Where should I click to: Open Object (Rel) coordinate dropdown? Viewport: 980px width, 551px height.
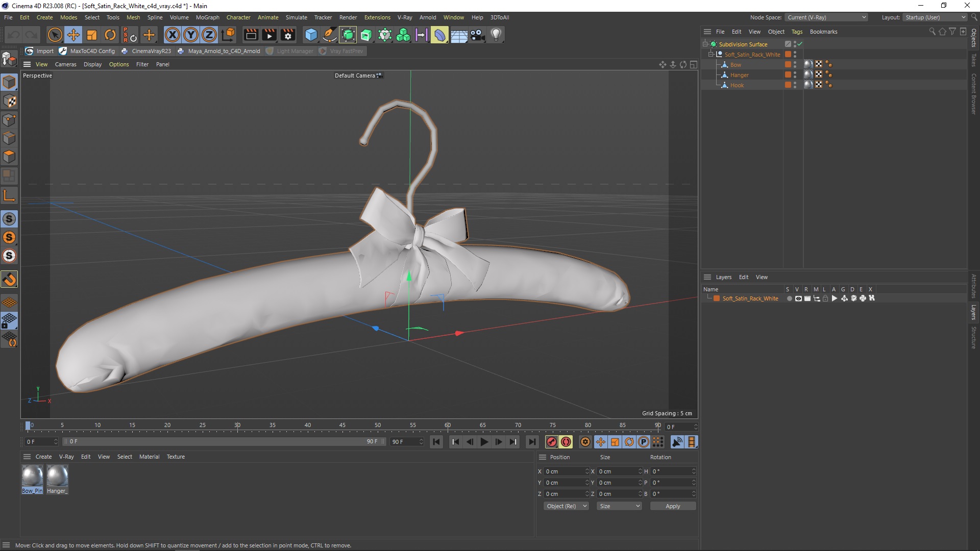(566, 506)
